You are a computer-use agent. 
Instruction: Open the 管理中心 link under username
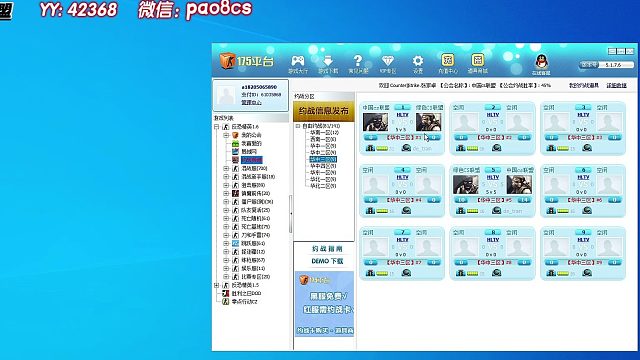click(x=251, y=102)
